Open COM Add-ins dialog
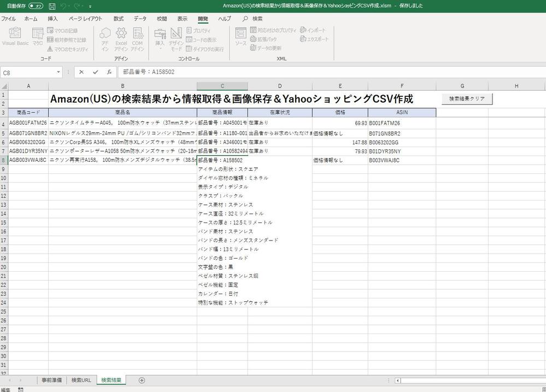Image resolution: width=546 pixels, height=392 pixels. click(x=138, y=39)
